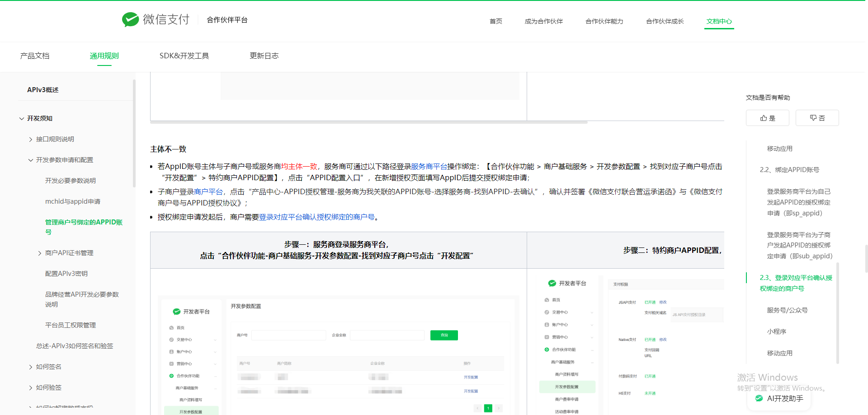Switch to the 产品文档 tab
Image resolution: width=868 pixels, height=415 pixels.
tap(35, 56)
